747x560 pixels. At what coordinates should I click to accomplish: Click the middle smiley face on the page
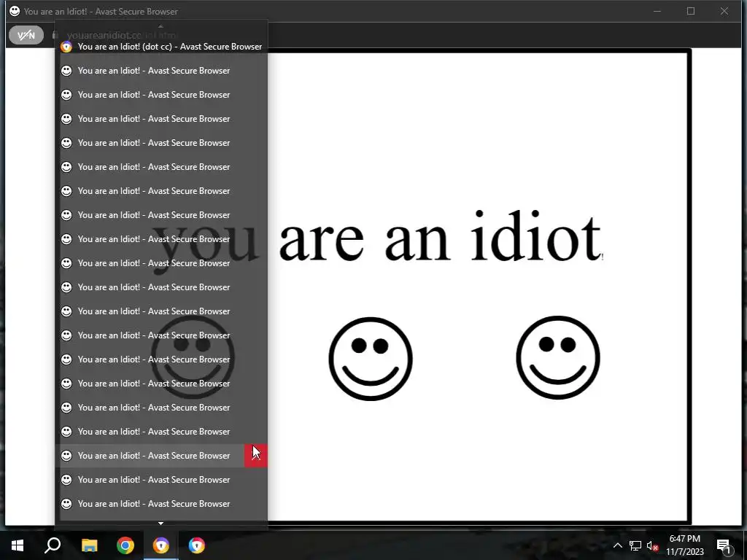point(371,359)
